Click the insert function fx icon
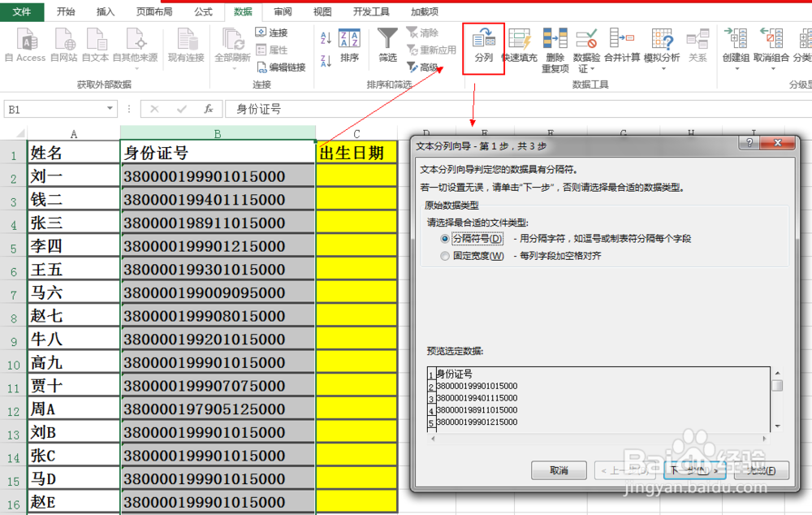Image resolution: width=812 pixels, height=515 pixels. coord(209,109)
